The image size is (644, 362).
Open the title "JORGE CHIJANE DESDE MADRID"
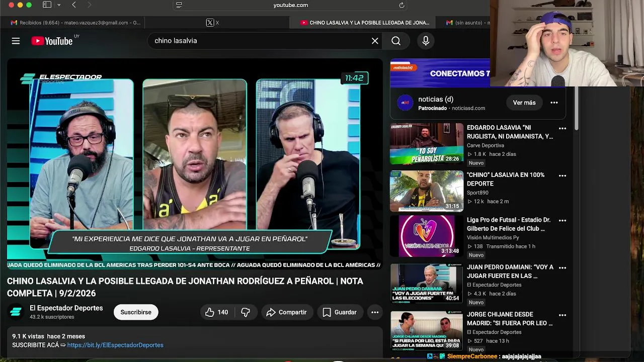(x=510, y=319)
